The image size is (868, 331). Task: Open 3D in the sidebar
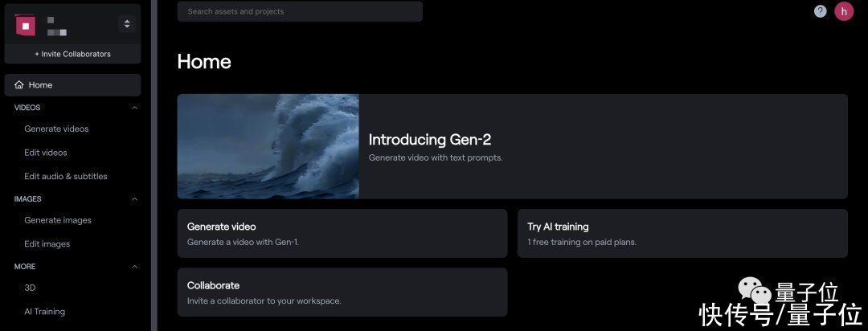pos(30,288)
